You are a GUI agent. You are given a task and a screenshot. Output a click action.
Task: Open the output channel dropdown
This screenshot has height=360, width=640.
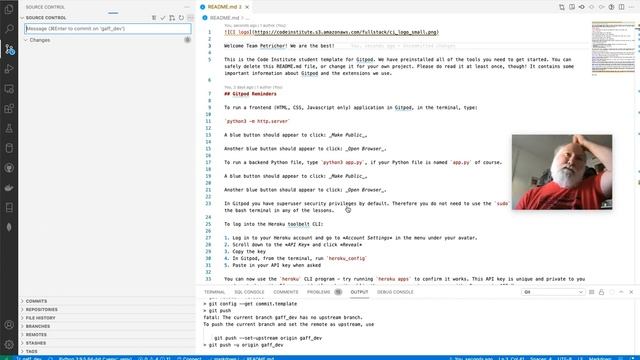point(553,292)
